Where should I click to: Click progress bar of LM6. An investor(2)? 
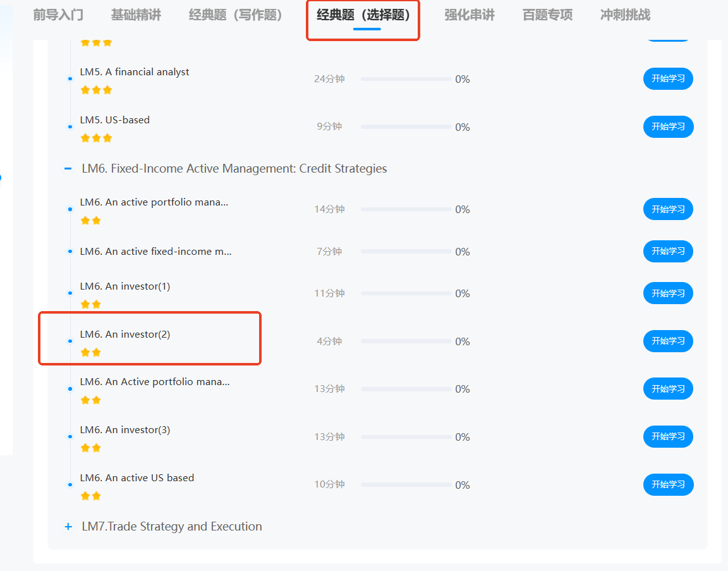(x=406, y=341)
